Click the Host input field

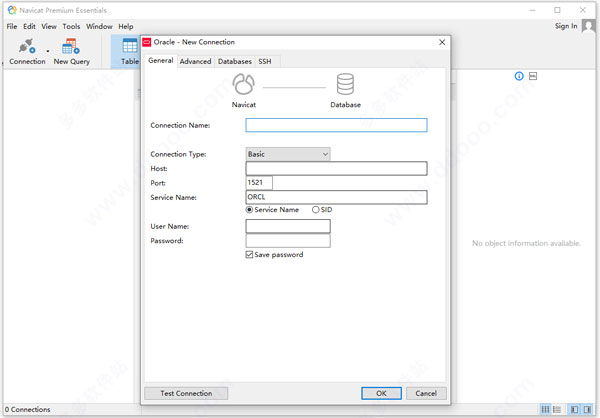[x=336, y=168]
